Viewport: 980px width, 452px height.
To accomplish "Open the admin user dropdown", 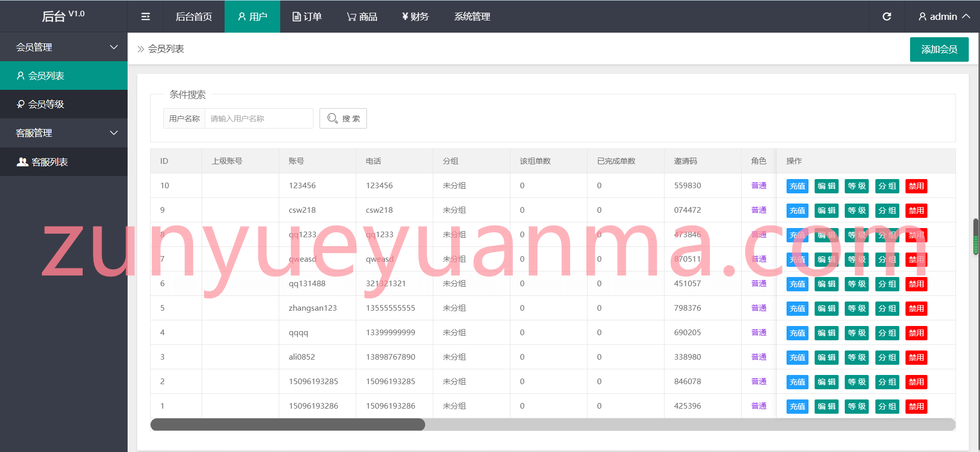I will (944, 16).
